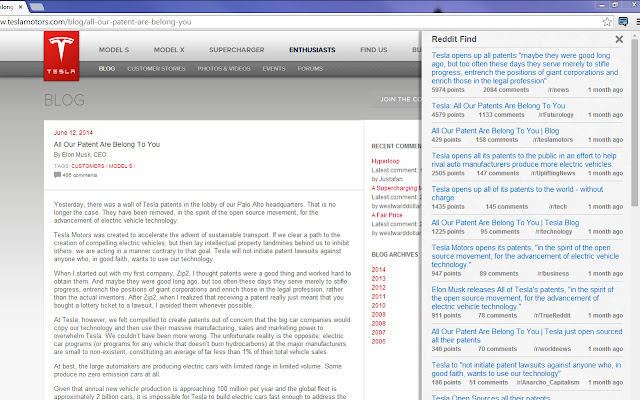
Task: Open 'All Our Patent Are Belong To You | Tesla Blog'
Action: 505,223
